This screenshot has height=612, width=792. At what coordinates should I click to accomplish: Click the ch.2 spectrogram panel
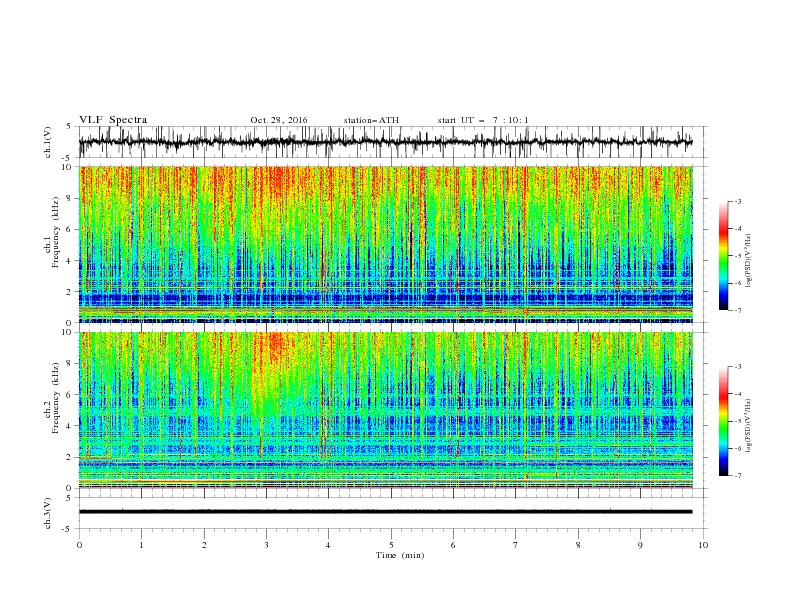pos(386,410)
